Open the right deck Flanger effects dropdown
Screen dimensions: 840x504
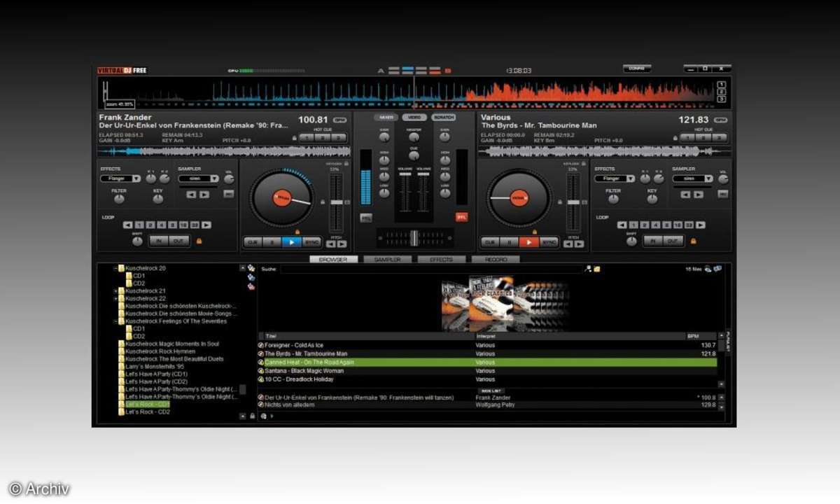point(615,178)
